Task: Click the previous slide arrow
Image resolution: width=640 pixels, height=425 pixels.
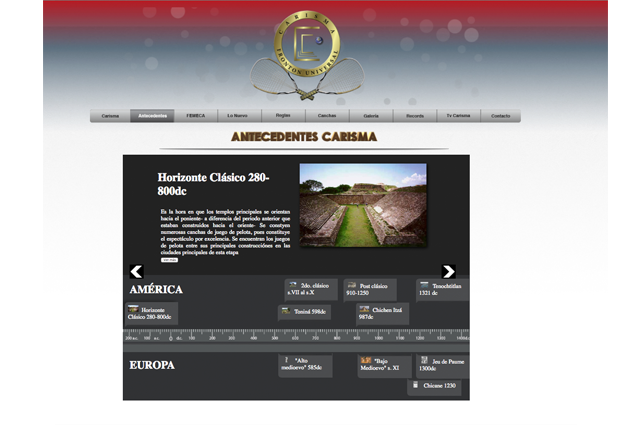Action: click(137, 271)
